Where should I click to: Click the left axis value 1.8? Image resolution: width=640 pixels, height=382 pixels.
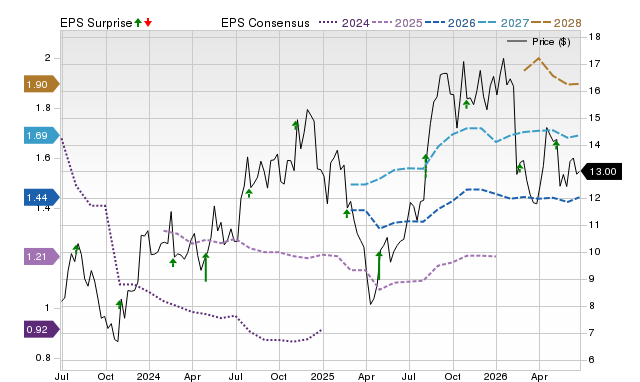tap(43, 108)
